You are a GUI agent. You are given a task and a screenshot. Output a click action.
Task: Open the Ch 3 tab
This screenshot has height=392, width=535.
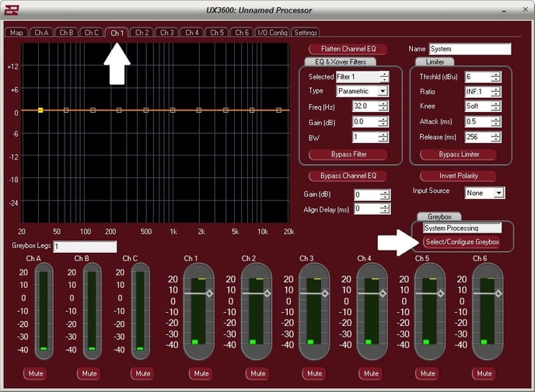pyautogui.click(x=167, y=33)
